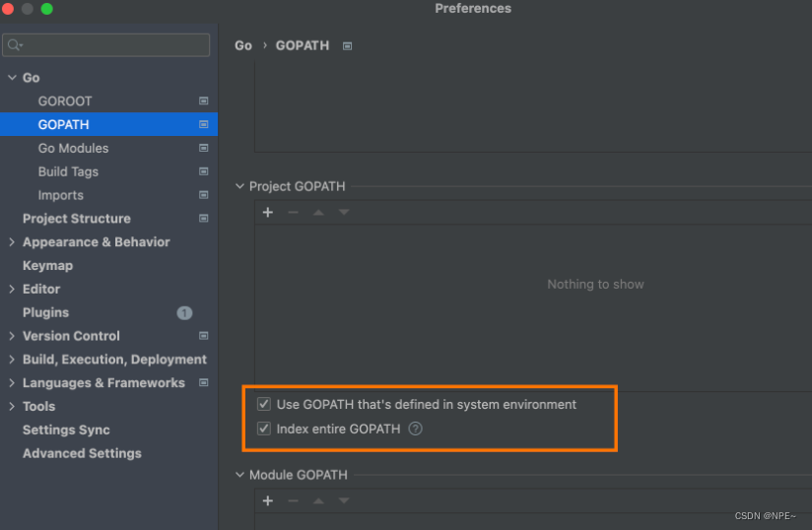Disable Use GOPATH defined in system environment

coord(264,404)
